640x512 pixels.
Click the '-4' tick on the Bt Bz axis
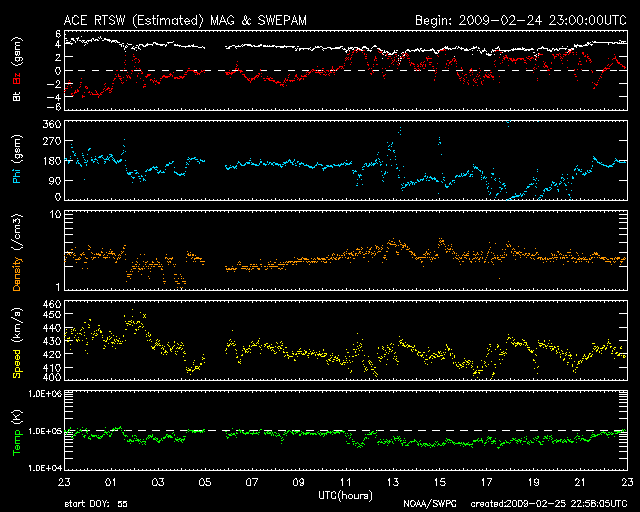click(56, 97)
